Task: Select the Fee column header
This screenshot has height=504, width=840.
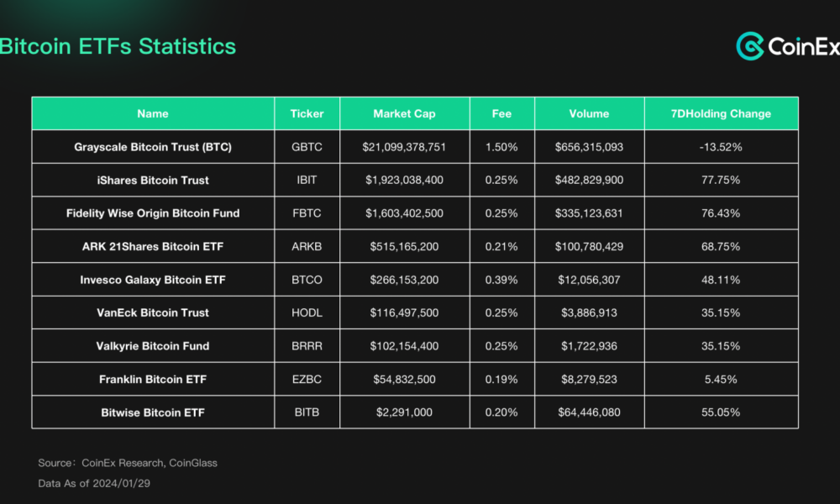Action: tap(501, 113)
